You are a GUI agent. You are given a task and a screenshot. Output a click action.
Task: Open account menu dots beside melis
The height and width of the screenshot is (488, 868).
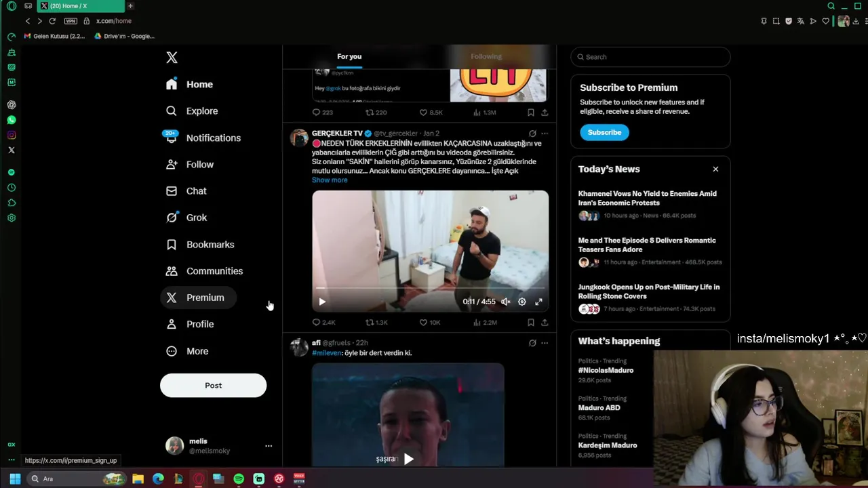(269, 446)
